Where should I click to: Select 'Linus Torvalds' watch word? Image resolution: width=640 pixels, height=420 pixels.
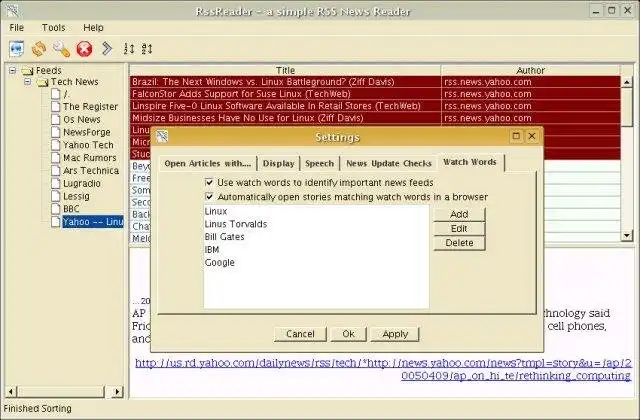(316, 224)
